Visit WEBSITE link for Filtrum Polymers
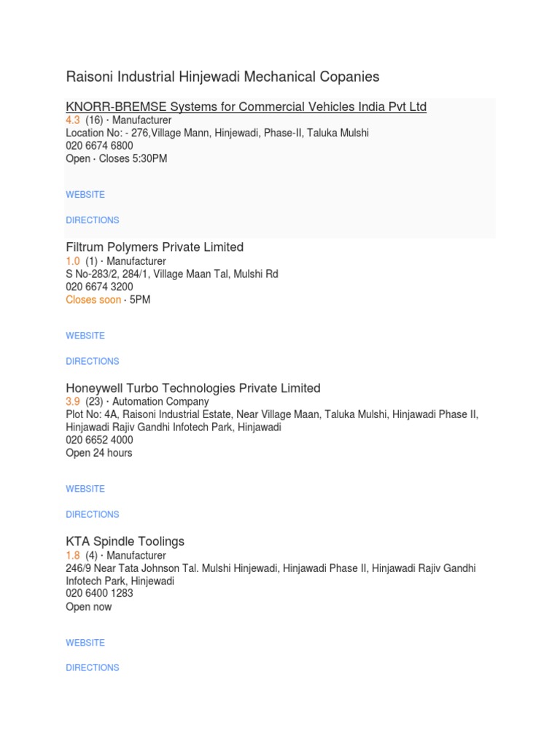560x747 pixels. (x=85, y=336)
